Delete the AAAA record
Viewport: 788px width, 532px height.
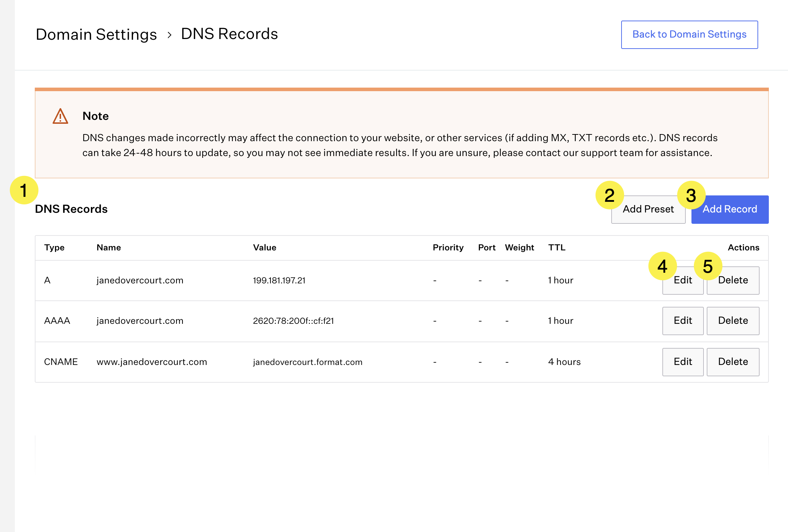pyautogui.click(x=733, y=321)
